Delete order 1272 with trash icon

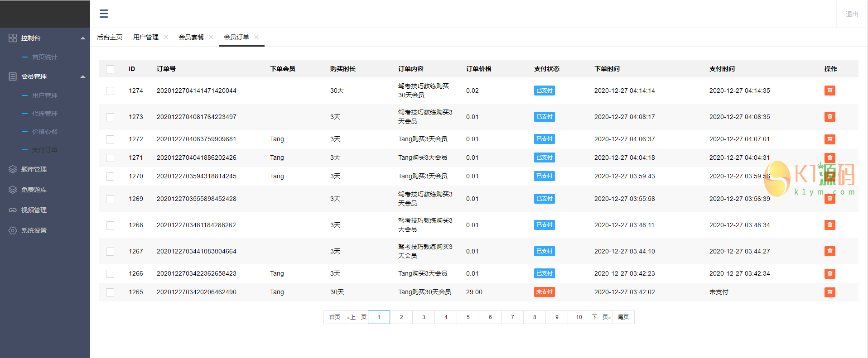(x=829, y=139)
